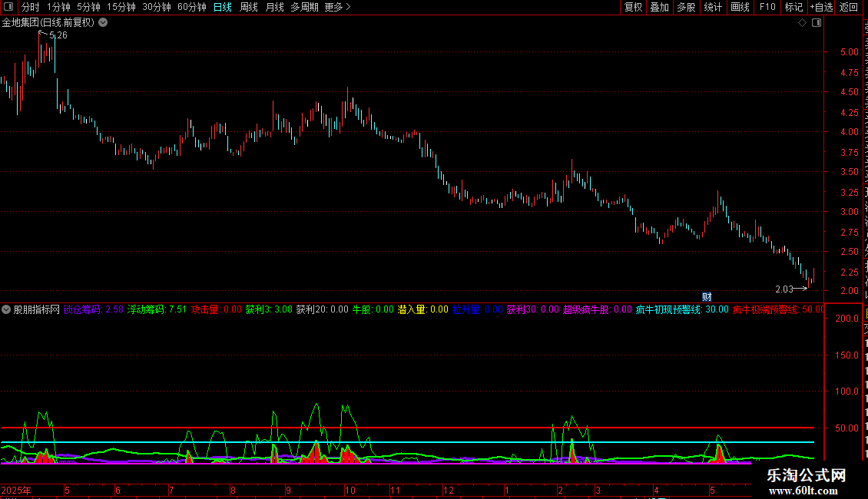Image resolution: width=868 pixels, height=499 pixels.
Task: Open the 多股 multi-stock view
Action: tap(686, 7)
